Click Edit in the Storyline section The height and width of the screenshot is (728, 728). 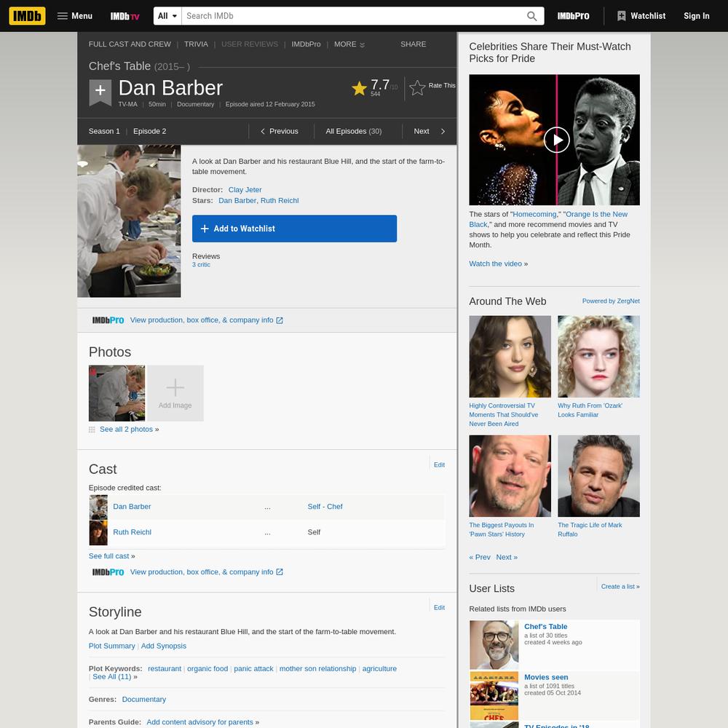pos(439,608)
